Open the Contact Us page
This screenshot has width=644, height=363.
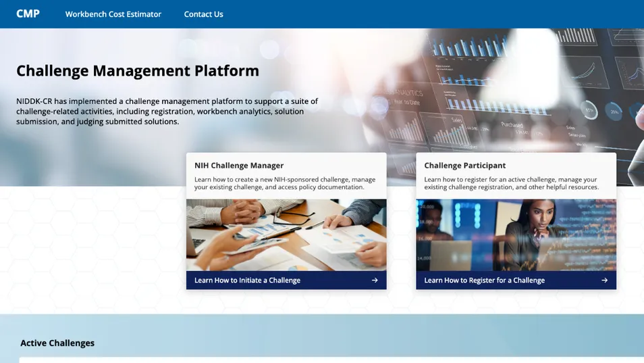click(203, 14)
